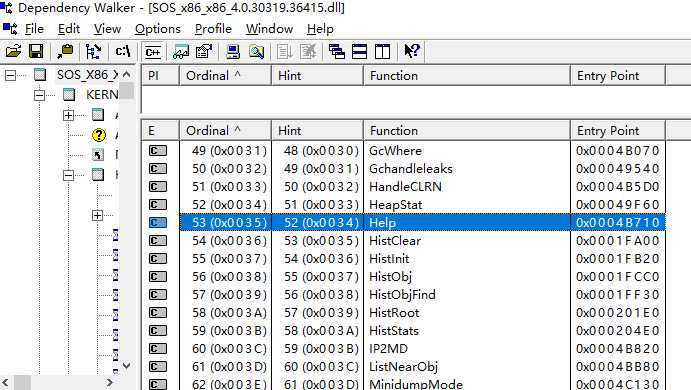Click the document icon left of File menu
Image resolution: width=691 pixels, height=390 pixels.
coord(10,29)
